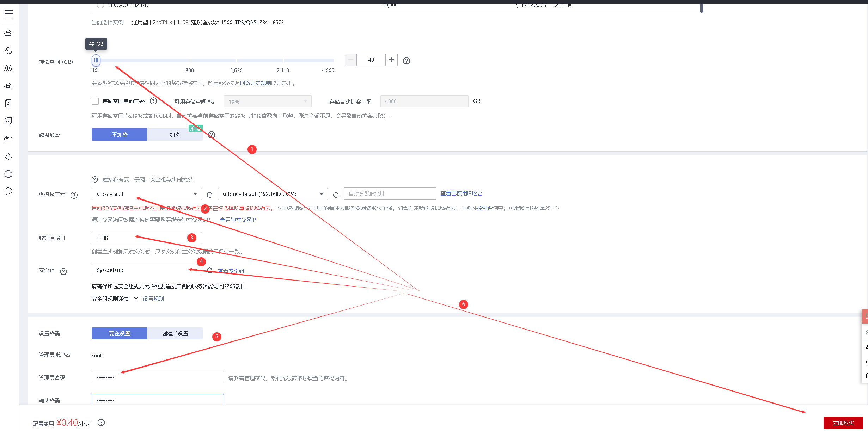Click help icon next to configuration fee

tap(101, 423)
